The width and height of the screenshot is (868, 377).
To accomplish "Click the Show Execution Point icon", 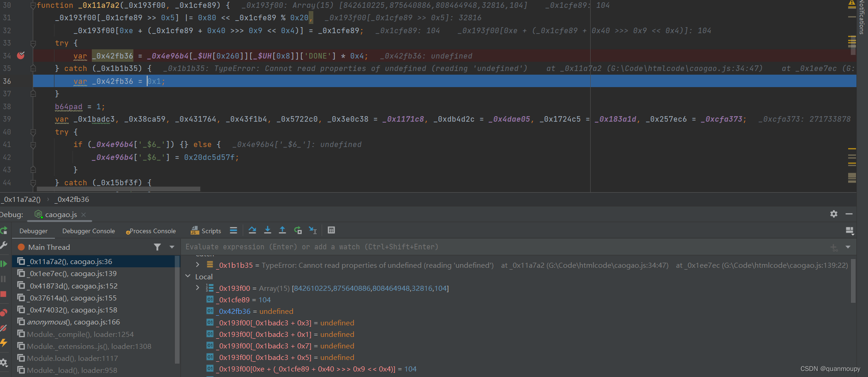I will (x=233, y=230).
